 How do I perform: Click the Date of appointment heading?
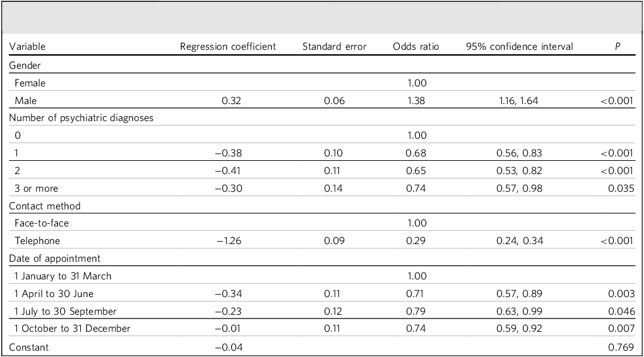(55, 259)
